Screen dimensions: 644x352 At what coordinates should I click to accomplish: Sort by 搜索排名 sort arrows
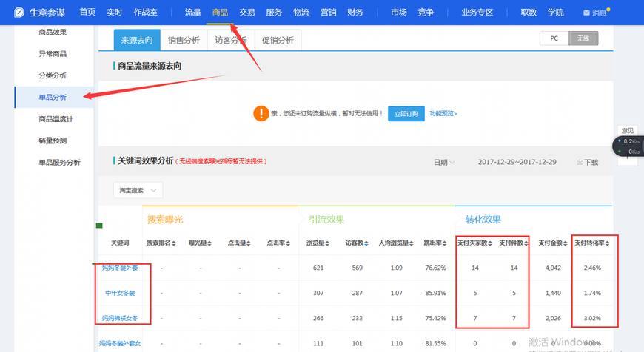(174, 243)
